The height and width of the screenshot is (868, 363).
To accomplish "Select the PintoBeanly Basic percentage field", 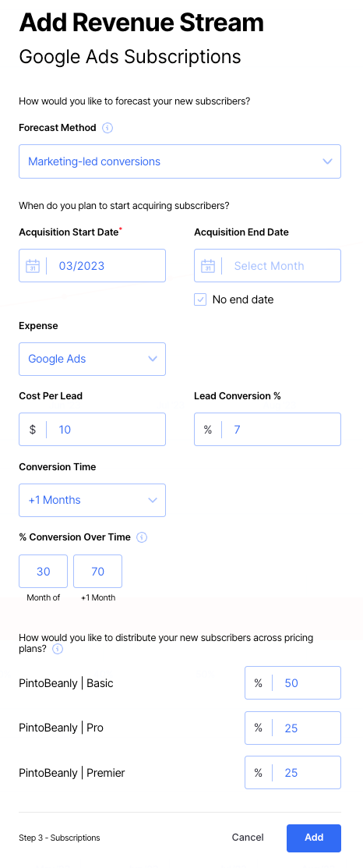I will (293, 682).
